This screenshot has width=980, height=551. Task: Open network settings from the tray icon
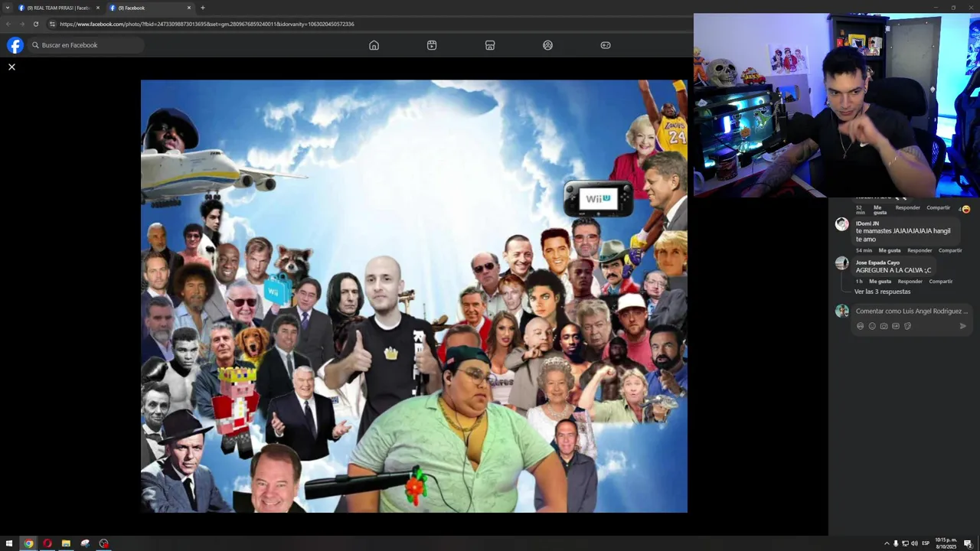click(905, 543)
